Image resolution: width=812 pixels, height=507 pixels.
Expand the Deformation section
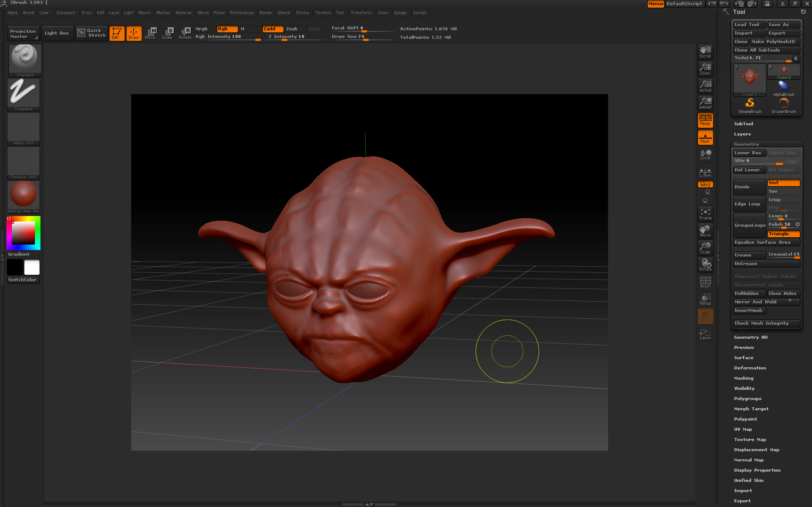[750, 368]
